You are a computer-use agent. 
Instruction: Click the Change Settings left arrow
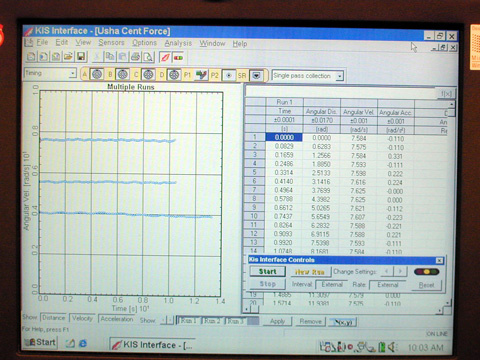pyautogui.click(x=386, y=271)
